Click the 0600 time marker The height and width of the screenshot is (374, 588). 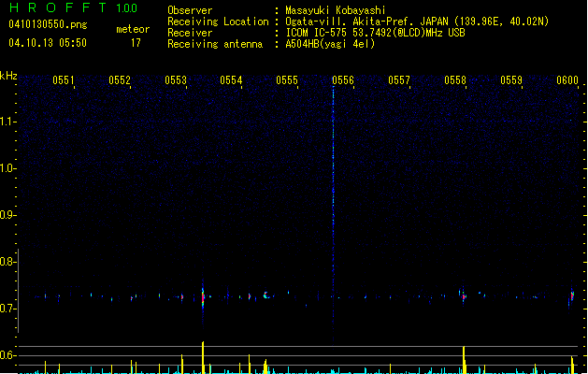[567, 80]
